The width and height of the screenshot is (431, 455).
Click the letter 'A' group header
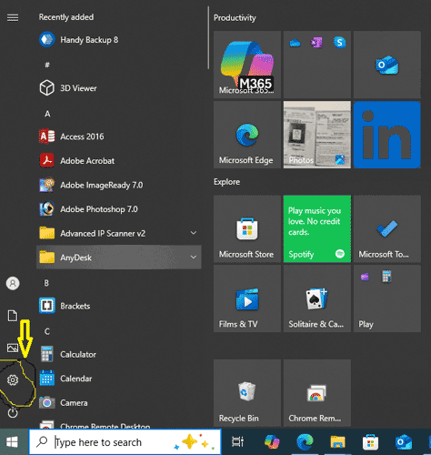[x=47, y=114]
